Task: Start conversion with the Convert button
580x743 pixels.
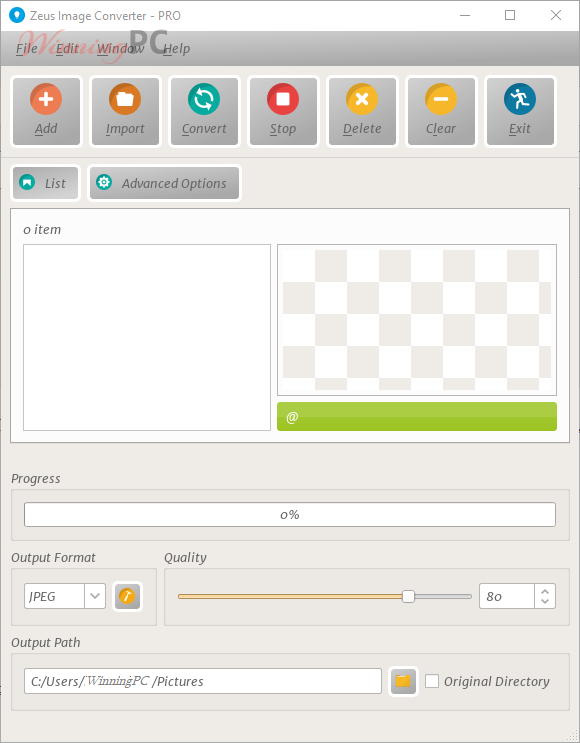Action: tap(204, 111)
